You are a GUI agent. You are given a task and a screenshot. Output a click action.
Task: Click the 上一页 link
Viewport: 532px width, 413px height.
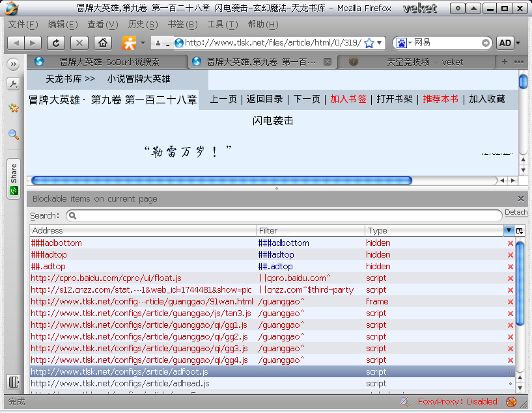223,100
